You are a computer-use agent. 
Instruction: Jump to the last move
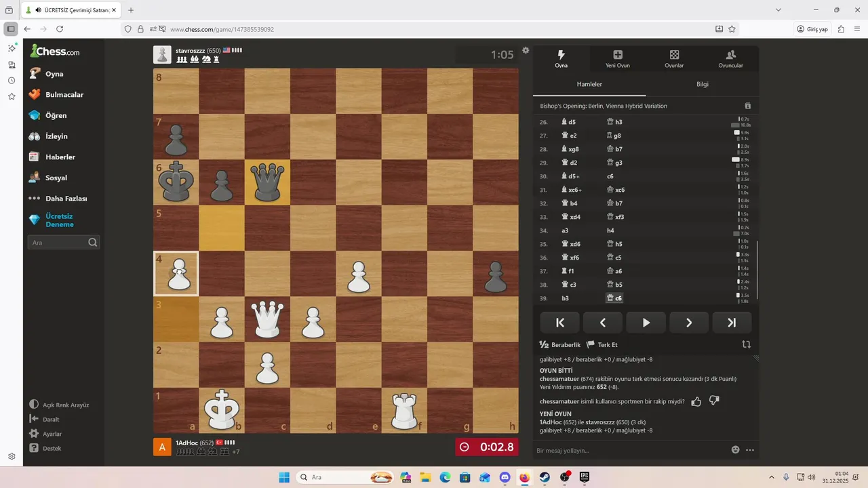pos(732,323)
